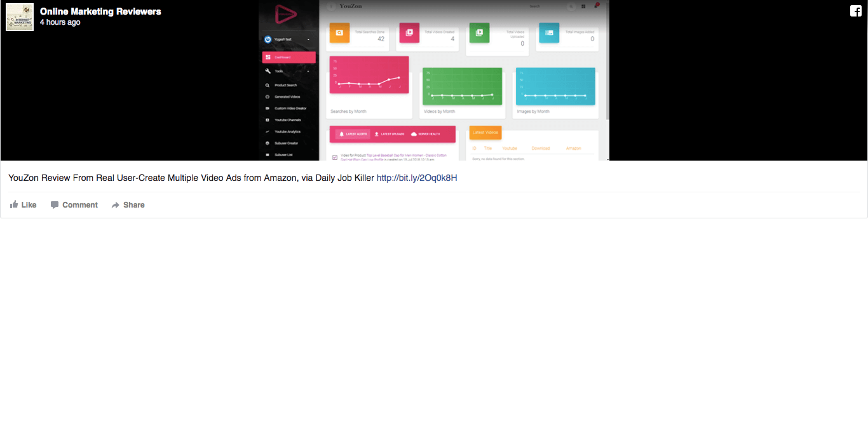
Task: Select the Latest Uploads tab
Action: (x=388, y=135)
